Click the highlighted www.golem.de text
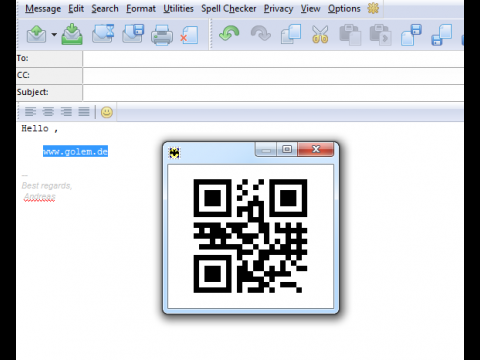 click(x=75, y=152)
